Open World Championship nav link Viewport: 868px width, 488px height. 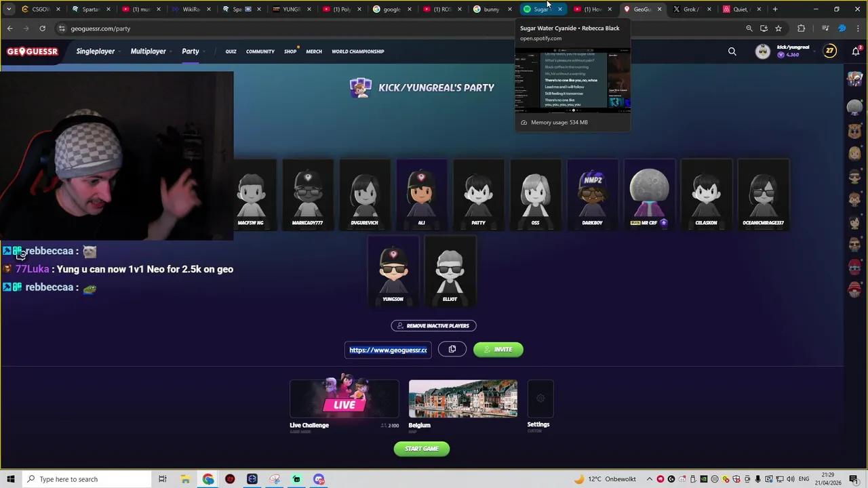(x=358, y=52)
